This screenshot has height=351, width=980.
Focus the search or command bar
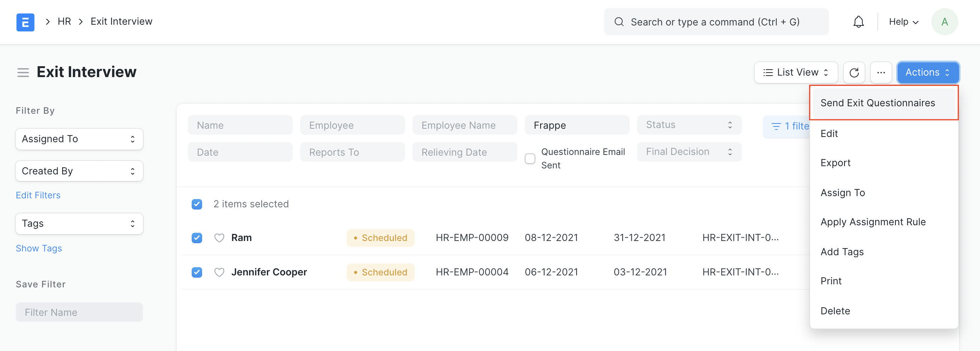[715, 22]
